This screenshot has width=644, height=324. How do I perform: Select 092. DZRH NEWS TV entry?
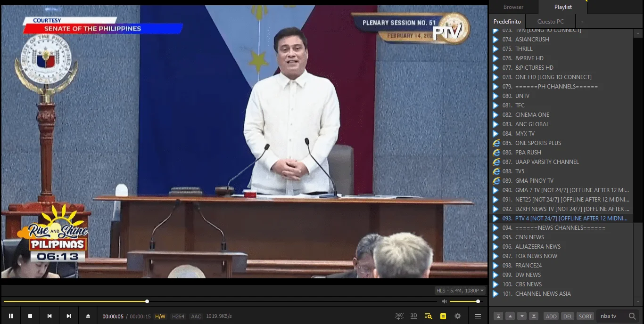coord(561,209)
